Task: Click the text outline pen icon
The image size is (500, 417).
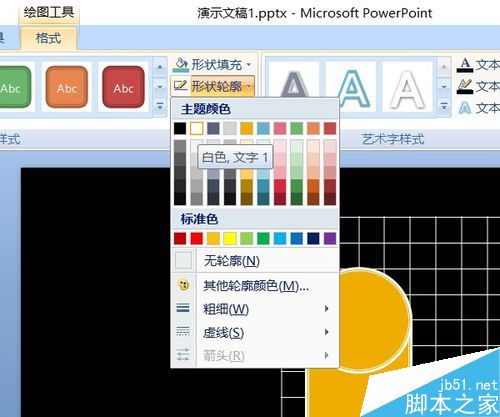Action: click(x=465, y=86)
